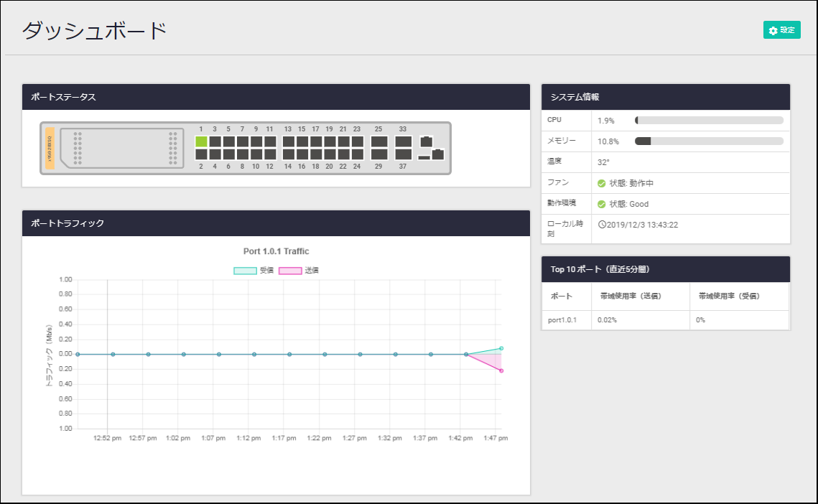Click port 37 on the switch diagram
The height and width of the screenshot is (504, 818).
pos(404,154)
